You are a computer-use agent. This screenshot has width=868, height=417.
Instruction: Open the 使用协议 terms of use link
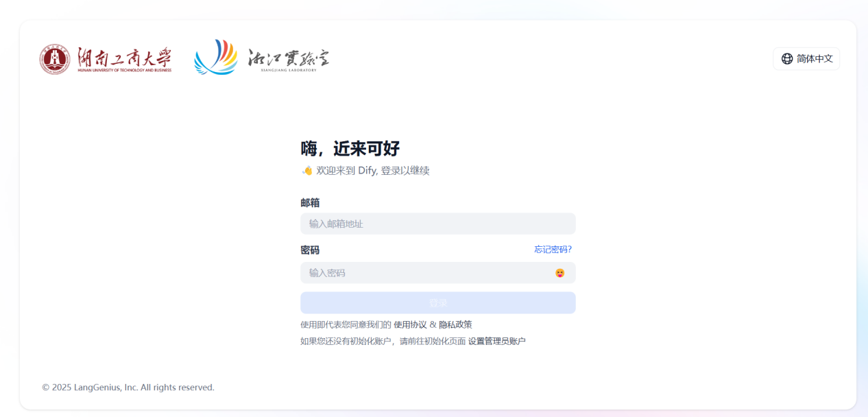410,324
